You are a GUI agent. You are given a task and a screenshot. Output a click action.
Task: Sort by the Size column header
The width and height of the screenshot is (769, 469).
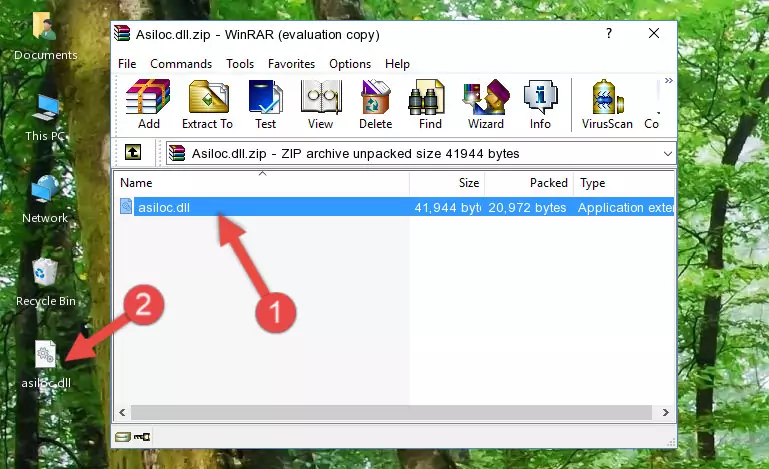pos(447,183)
